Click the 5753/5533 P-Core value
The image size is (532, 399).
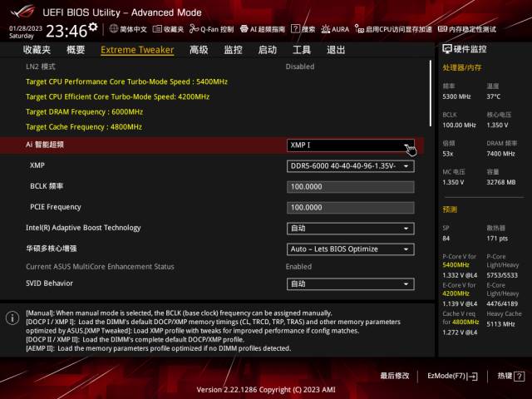(502, 275)
